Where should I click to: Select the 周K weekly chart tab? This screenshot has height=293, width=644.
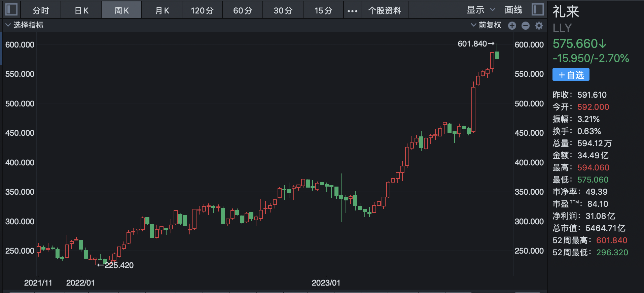pyautogui.click(x=121, y=10)
